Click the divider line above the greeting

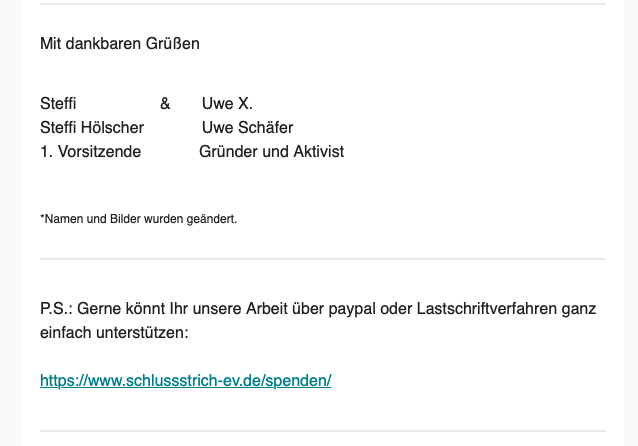(x=323, y=4)
